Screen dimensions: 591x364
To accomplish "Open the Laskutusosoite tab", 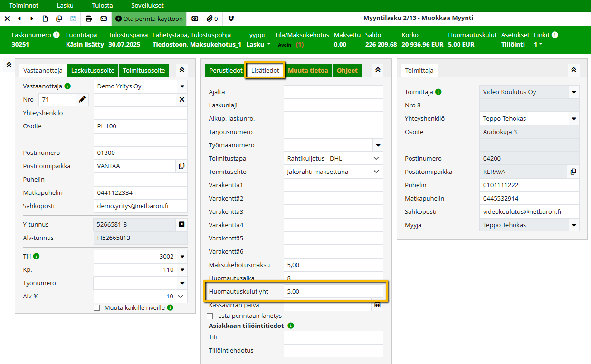I will pos(93,70).
